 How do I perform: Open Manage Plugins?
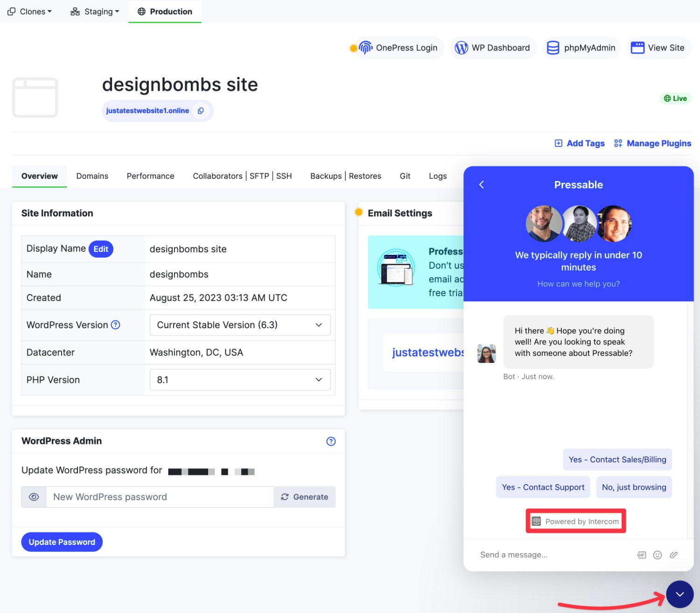[x=653, y=143]
